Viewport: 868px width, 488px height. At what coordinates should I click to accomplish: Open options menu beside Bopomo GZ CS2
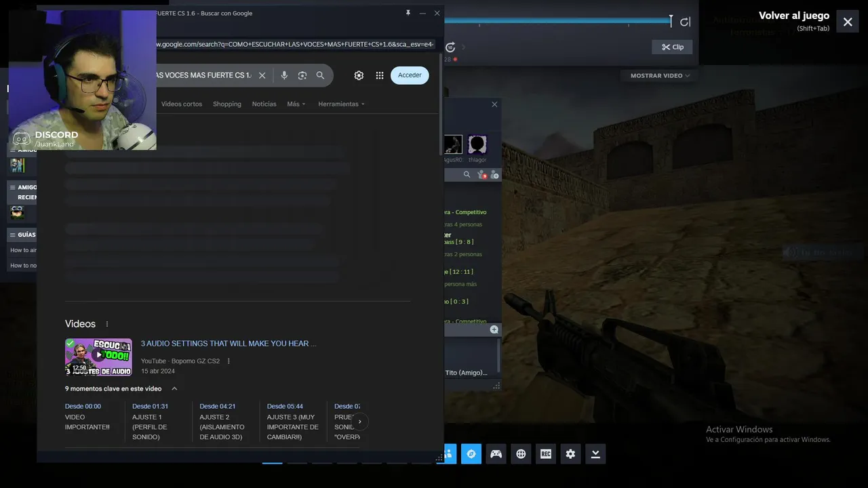229,361
